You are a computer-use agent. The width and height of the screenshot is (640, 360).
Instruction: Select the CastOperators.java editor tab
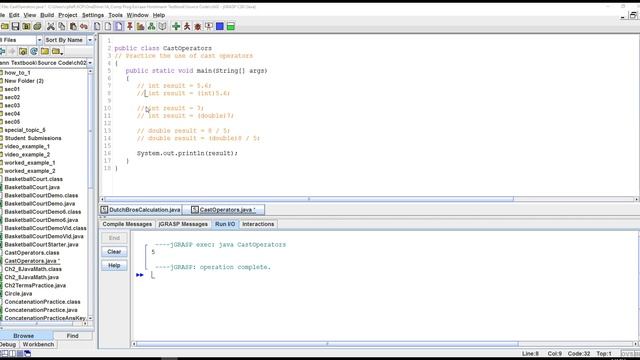click(223, 210)
